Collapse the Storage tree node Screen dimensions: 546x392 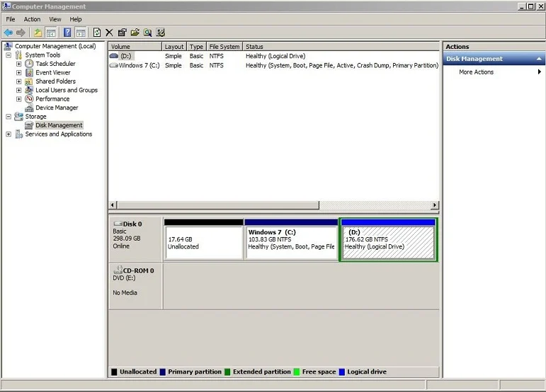point(8,117)
